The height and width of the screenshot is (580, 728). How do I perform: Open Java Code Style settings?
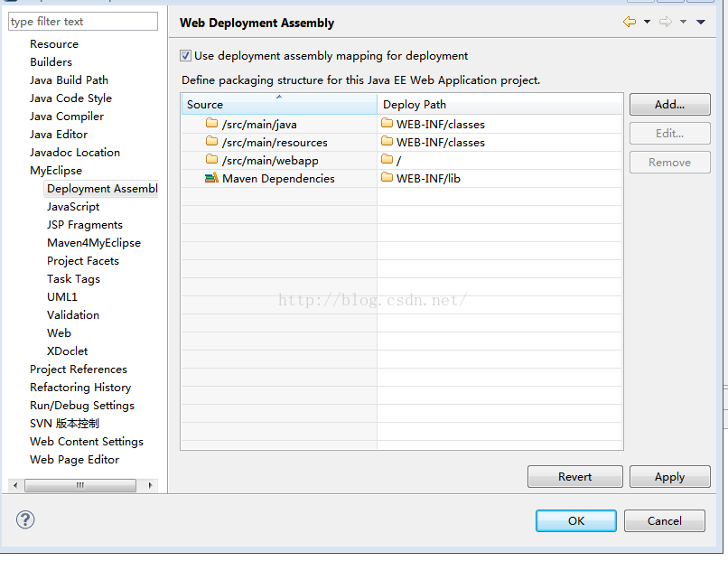tap(71, 98)
